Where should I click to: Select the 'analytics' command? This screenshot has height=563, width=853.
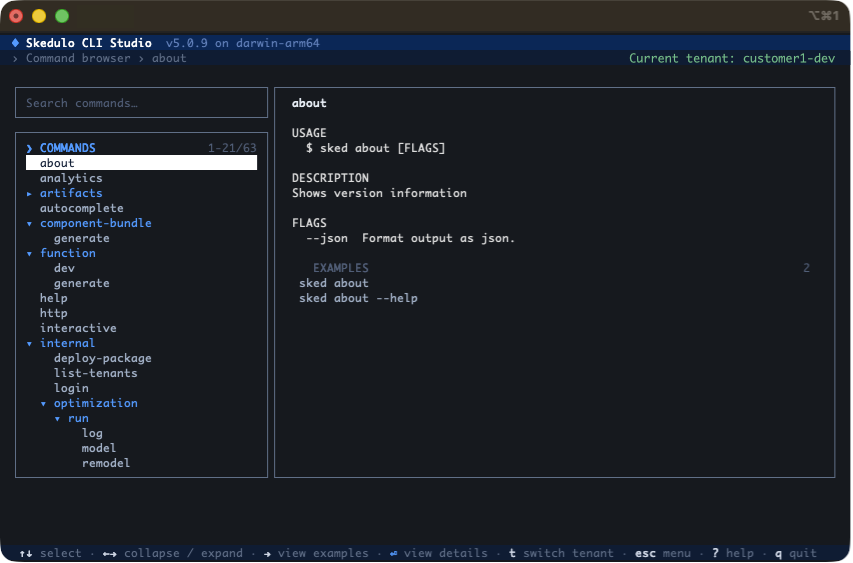(71, 178)
